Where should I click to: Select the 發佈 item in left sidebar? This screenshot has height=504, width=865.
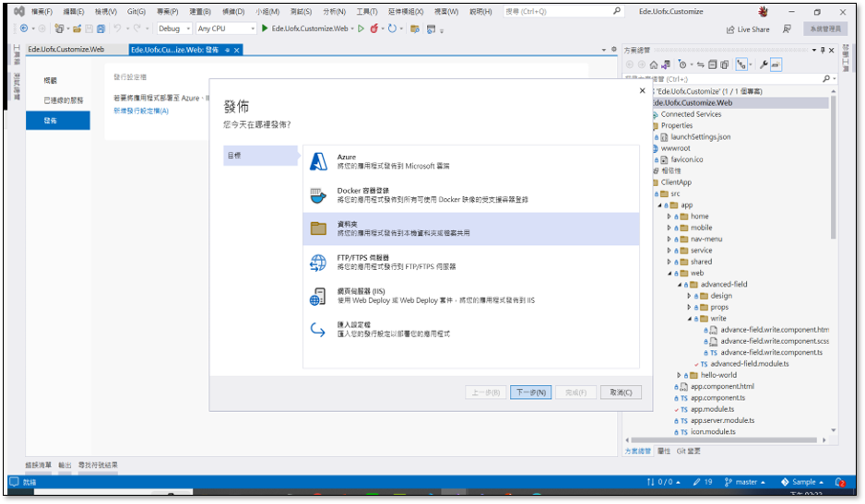pos(58,121)
